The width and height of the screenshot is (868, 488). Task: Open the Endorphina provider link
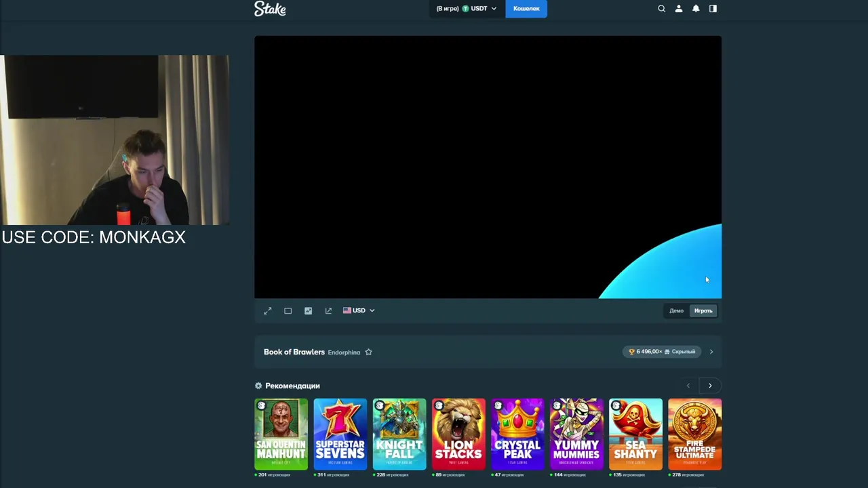point(344,352)
